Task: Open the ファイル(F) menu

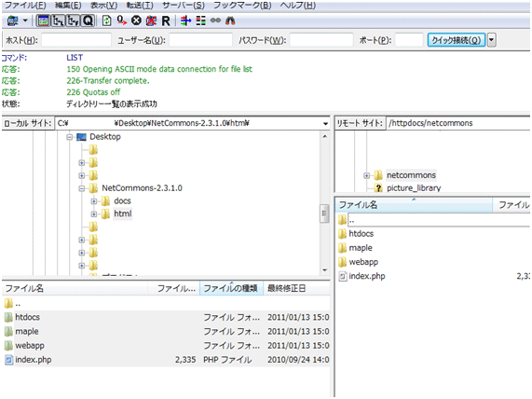Action: pos(25,5)
